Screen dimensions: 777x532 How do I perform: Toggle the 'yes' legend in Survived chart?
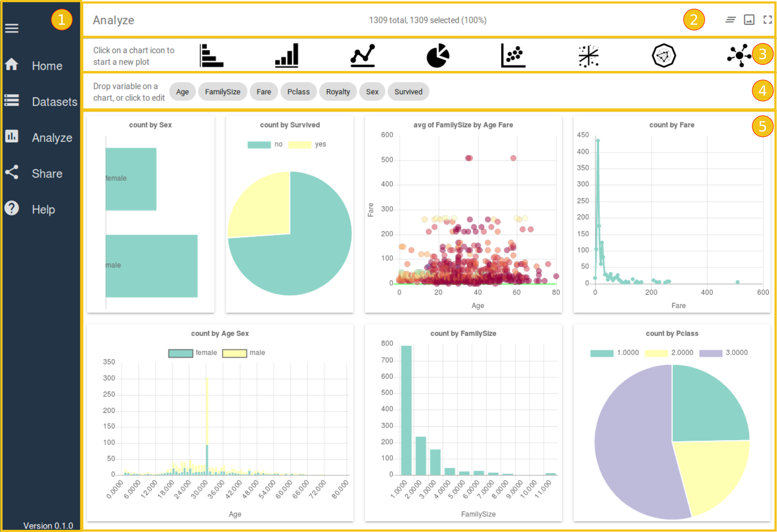coord(307,144)
